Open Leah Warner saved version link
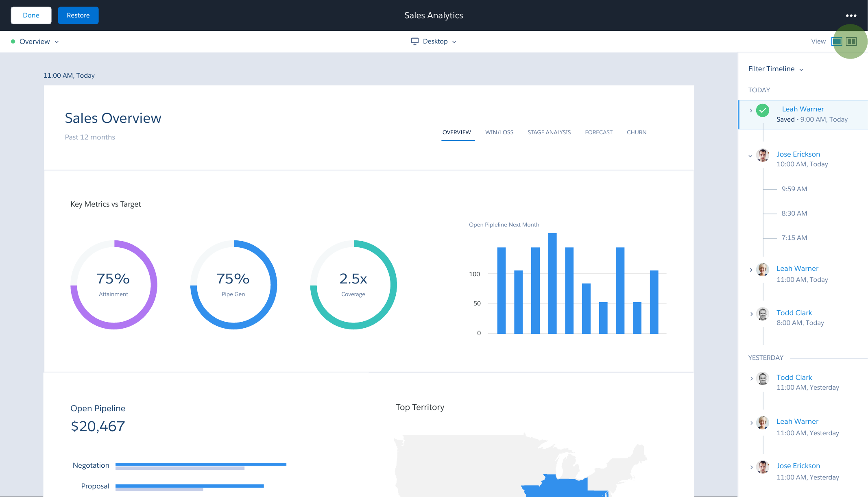 click(803, 109)
